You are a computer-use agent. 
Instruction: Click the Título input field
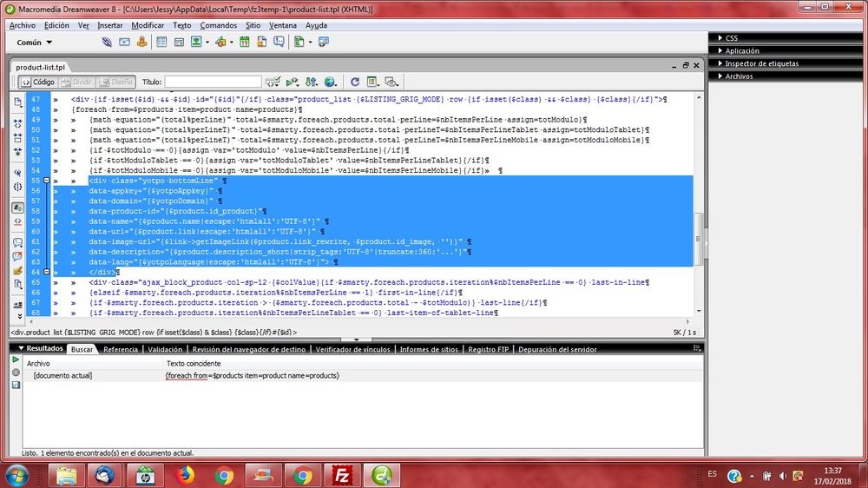(x=213, y=82)
